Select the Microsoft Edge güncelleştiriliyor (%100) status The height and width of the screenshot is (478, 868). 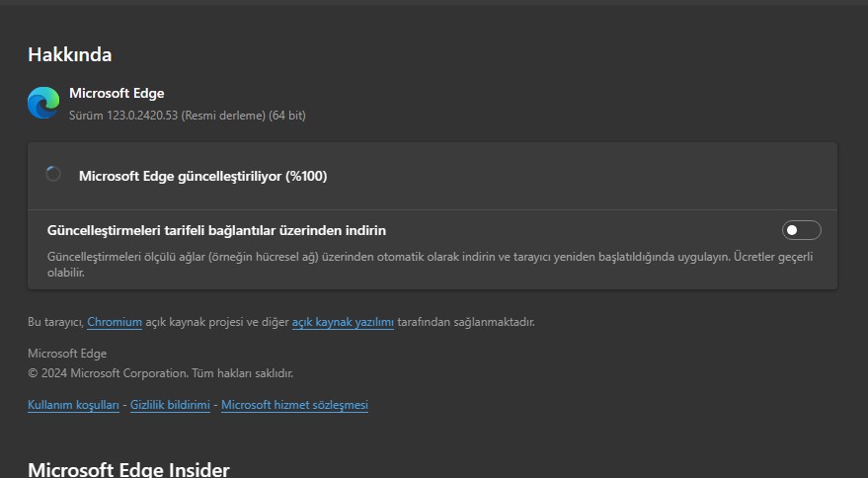(203, 176)
